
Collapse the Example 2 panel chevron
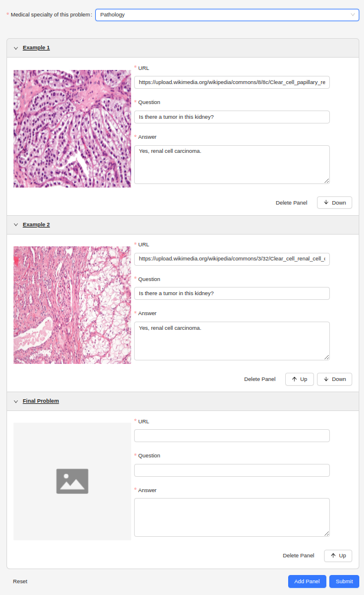point(16,225)
